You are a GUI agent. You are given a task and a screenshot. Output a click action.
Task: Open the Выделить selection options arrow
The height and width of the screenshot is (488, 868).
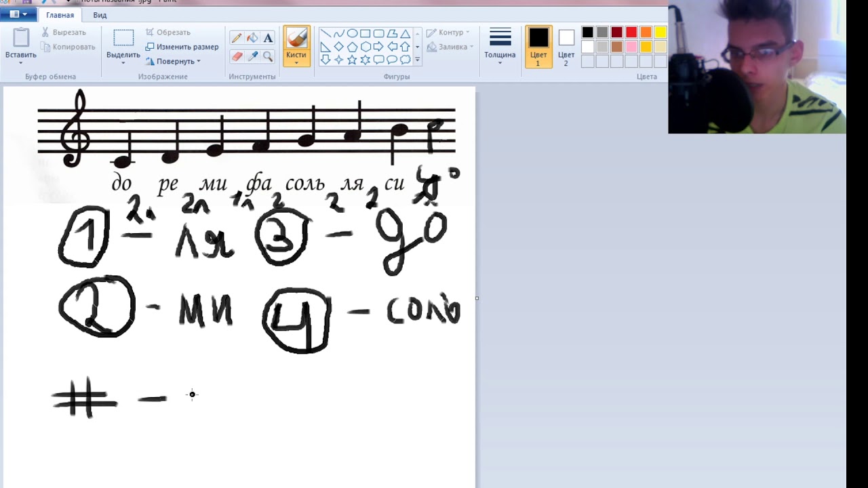coord(123,63)
